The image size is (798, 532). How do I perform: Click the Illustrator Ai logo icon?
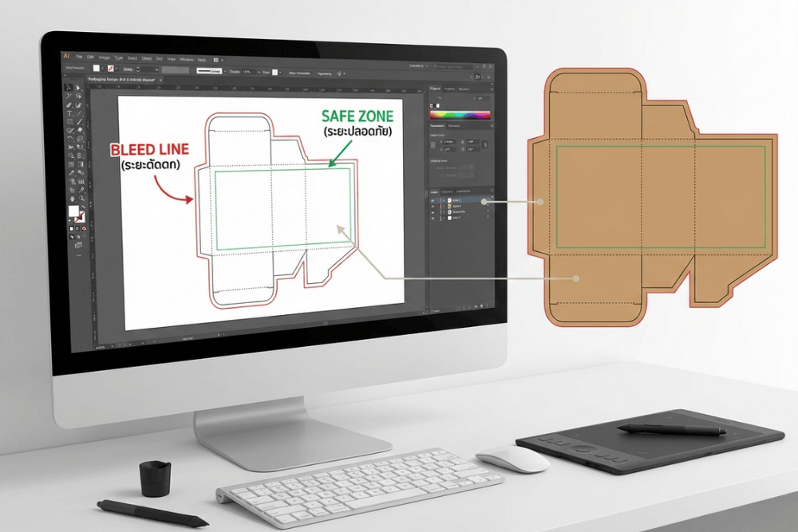point(67,57)
